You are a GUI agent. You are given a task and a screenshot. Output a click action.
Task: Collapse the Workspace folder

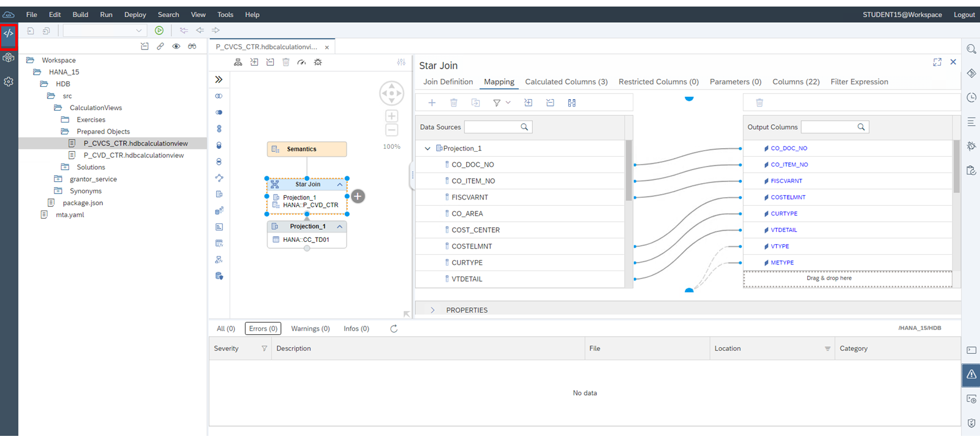click(30, 61)
